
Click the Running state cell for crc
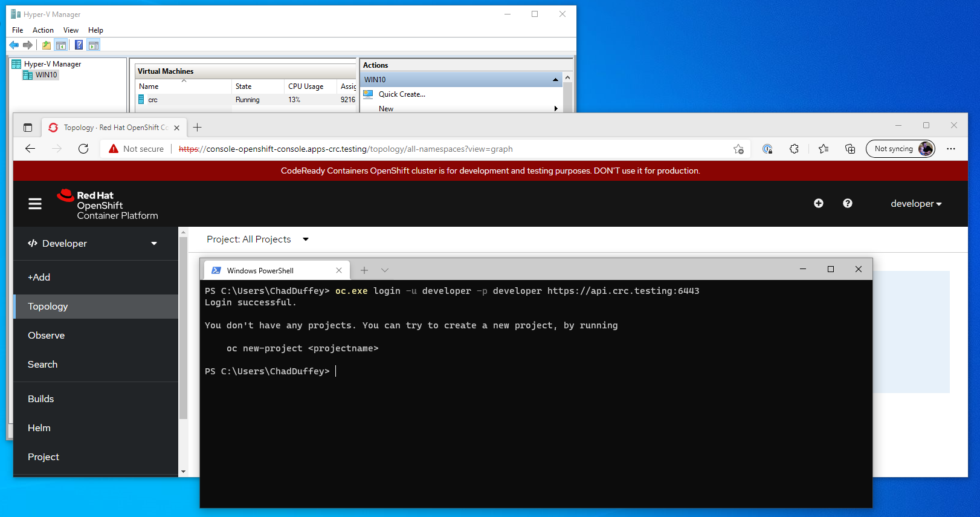pyautogui.click(x=248, y=100)
